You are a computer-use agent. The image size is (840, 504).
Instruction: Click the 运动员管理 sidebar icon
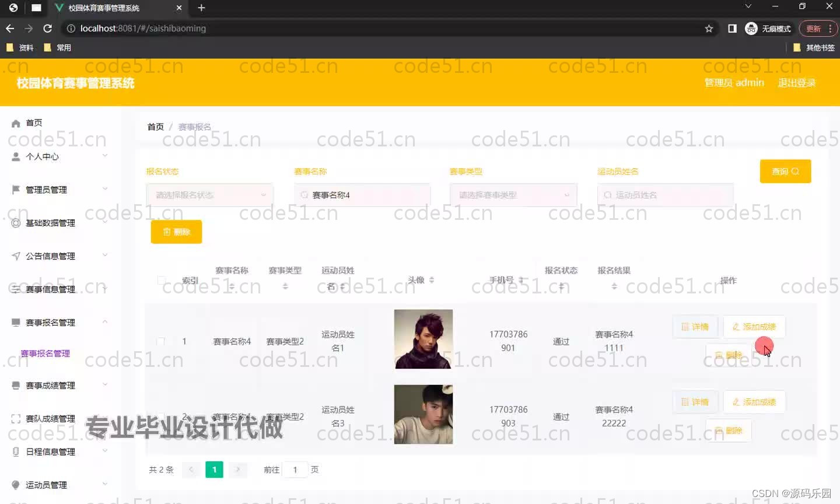(x=16, y=485)
